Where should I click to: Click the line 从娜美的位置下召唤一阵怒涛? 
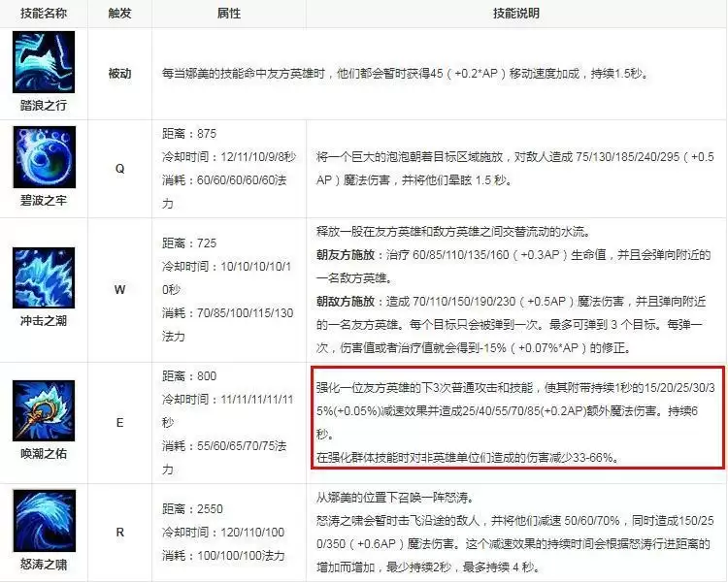(x=395, y=498)
